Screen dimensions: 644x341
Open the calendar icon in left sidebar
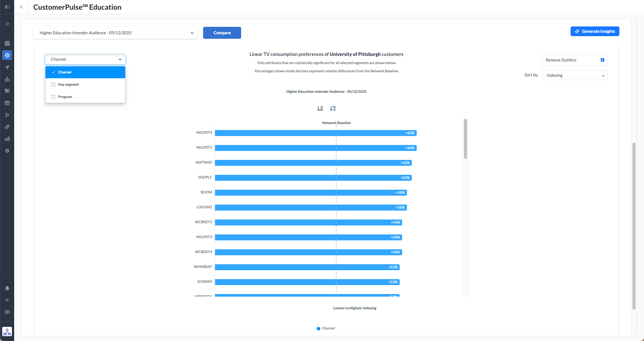7,103
